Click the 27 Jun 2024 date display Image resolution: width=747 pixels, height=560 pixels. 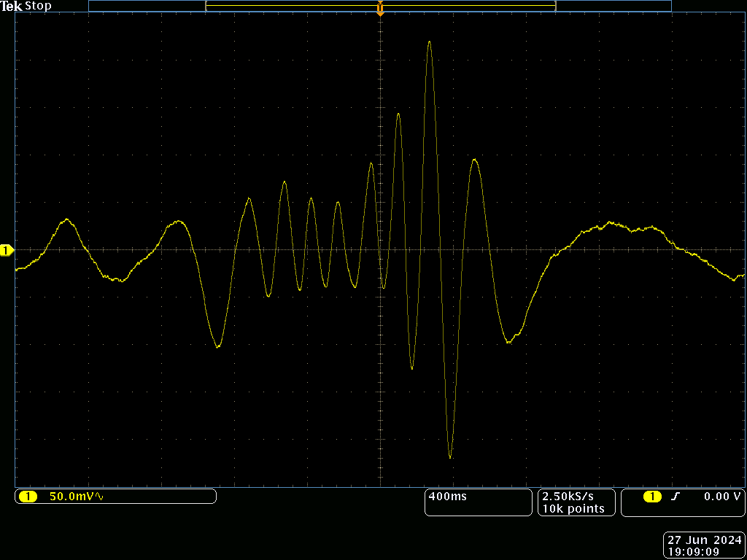click(x=703, y=538)
